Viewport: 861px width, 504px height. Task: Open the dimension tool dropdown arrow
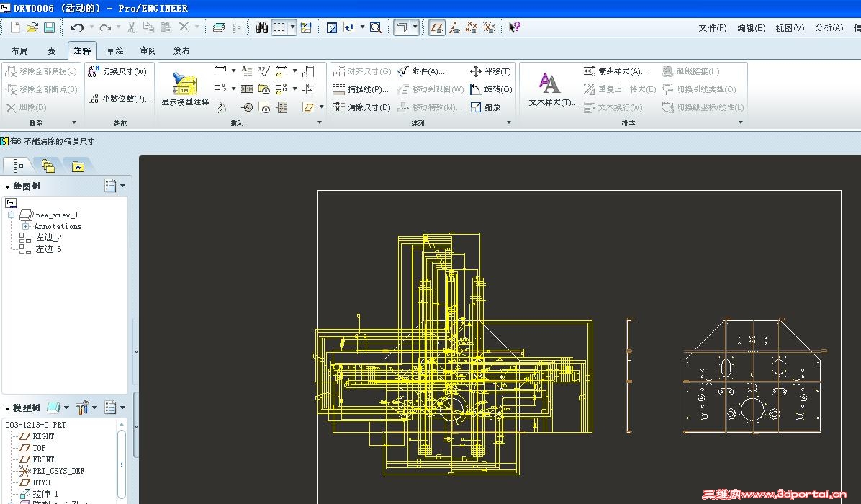click(x=234, y=71)
